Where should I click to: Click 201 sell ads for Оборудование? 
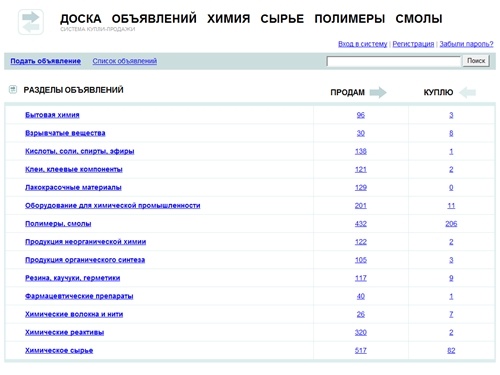point(361,205)
